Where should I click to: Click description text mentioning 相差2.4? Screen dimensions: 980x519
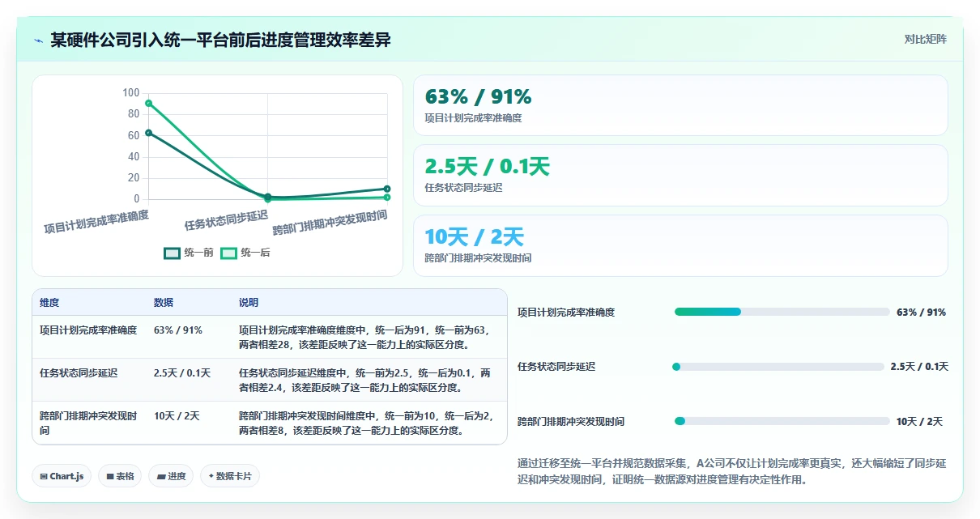point(364,380)
